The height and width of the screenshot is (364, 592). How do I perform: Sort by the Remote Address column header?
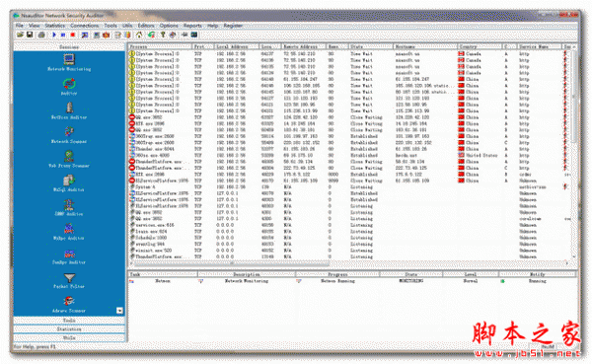click(x=304, y=46)
